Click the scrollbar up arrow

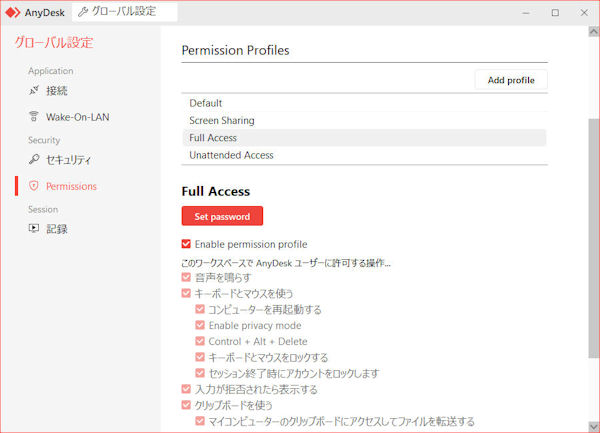[x=594, y=31]
